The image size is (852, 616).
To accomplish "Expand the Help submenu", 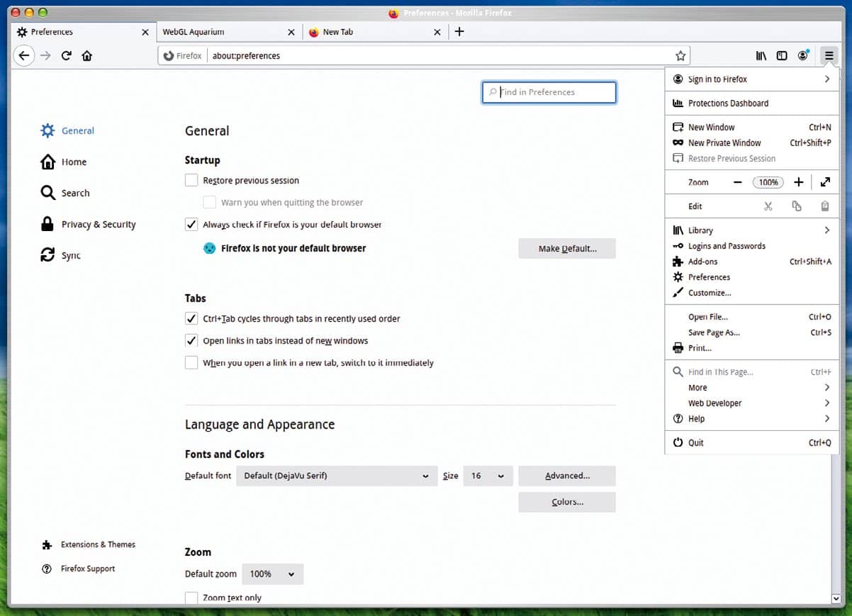I will click(751, 419).
